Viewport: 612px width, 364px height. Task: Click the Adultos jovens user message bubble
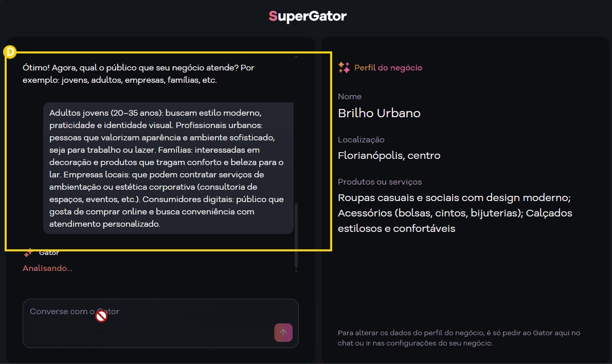[x=168, y=168]
